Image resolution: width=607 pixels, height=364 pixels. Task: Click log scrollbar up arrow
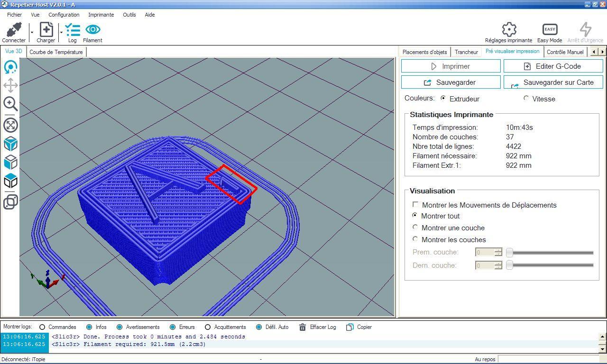[602, 337]
